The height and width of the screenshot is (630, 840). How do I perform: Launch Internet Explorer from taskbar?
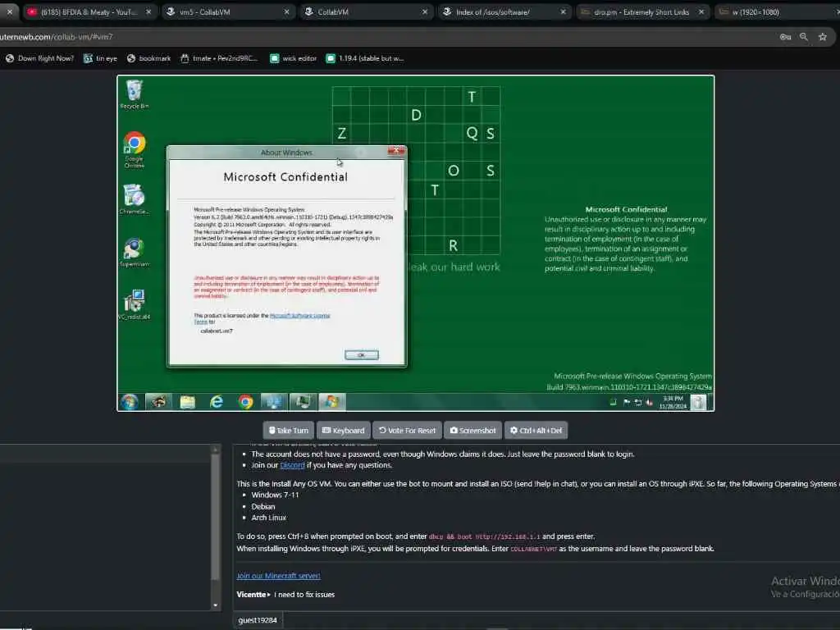click(x=217, y=402)
